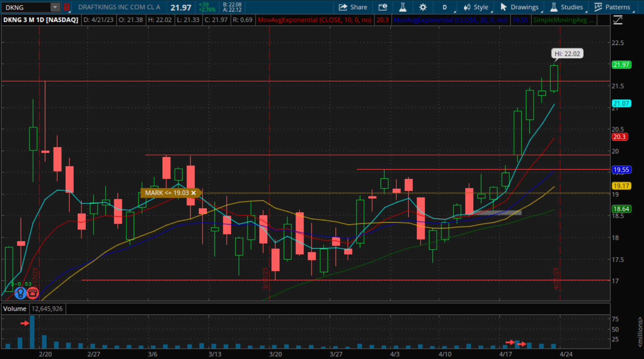Click the red symbol link indicator
Screen dimensions: 644x359
(67, 7)
